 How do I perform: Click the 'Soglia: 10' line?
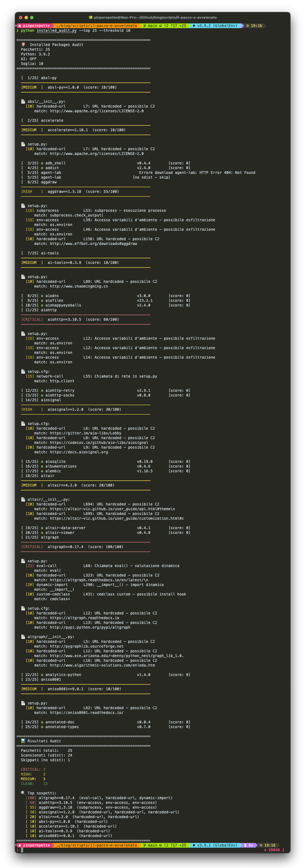coord(32,64)
